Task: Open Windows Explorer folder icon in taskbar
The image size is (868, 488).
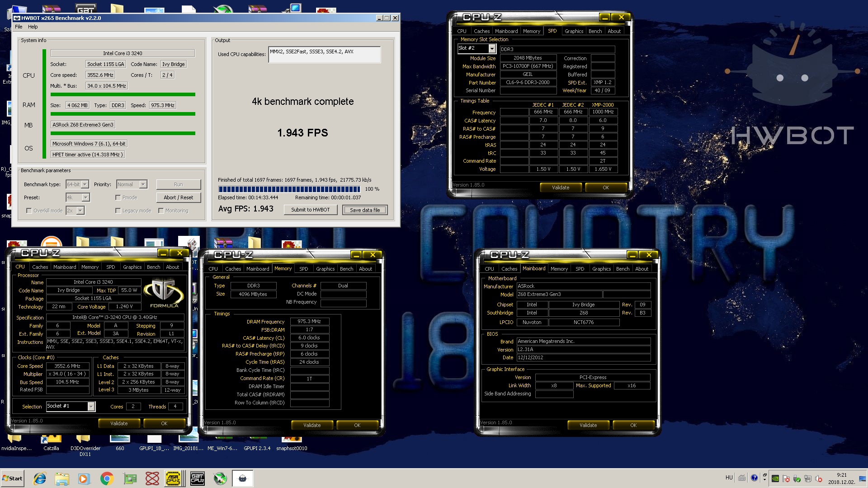Action: [x=62, y=478]
